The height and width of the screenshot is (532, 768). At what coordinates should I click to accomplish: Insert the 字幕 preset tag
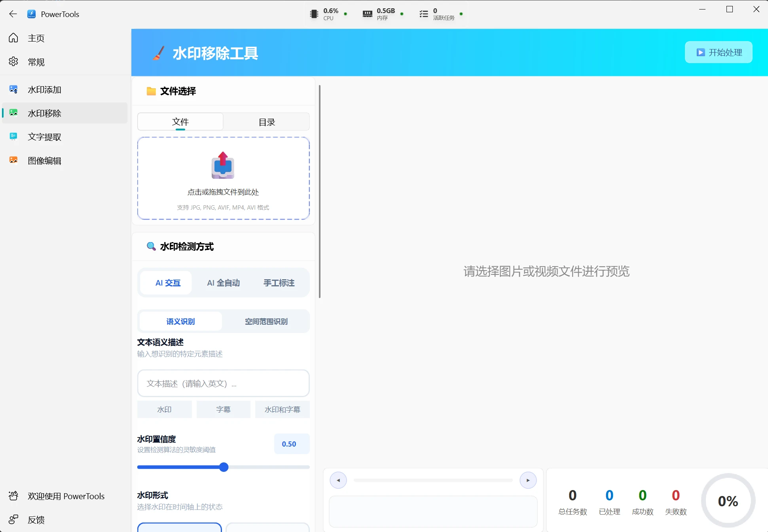[x=223, y=409]
